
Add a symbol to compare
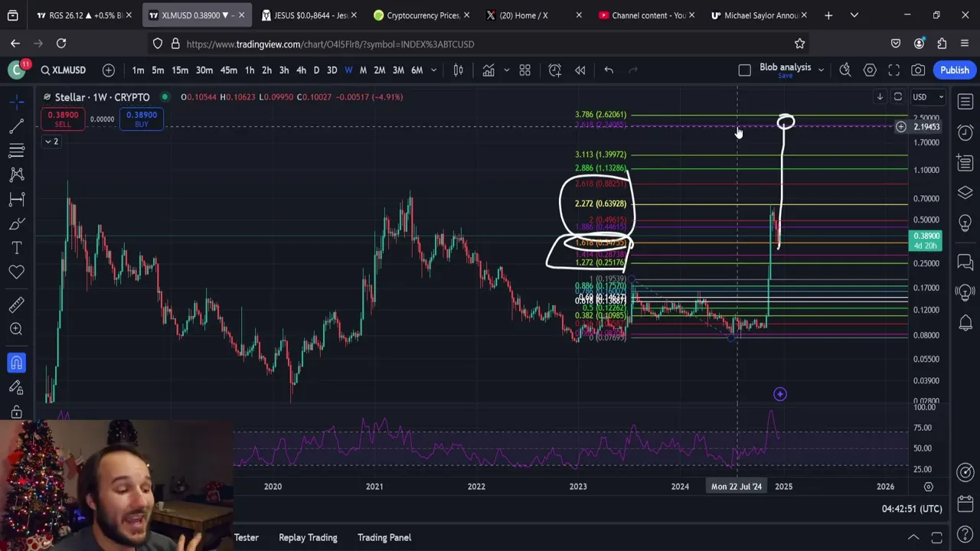[109, 70]
